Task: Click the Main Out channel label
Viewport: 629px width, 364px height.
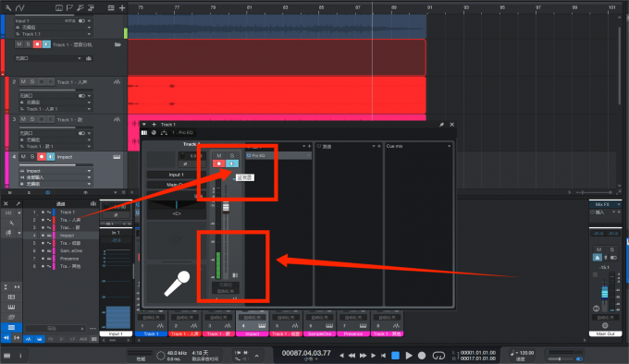Action: pos(605,334)
